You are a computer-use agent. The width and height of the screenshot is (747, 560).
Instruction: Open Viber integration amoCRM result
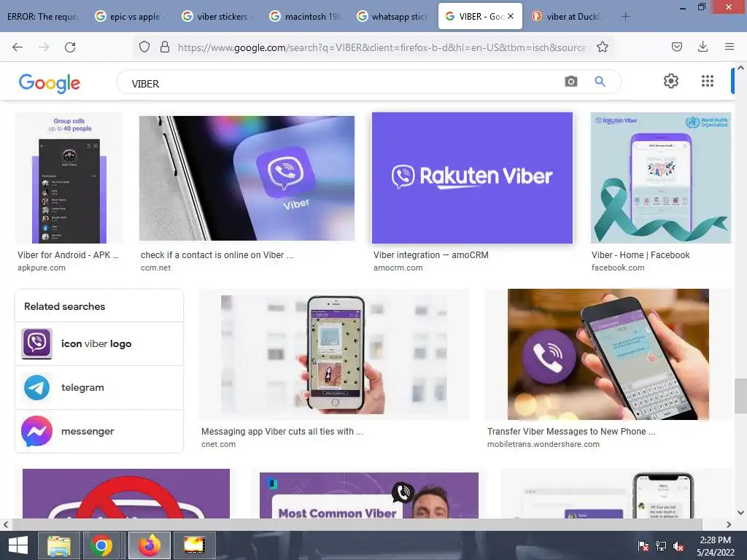pyautogui.click(x=431, y=255)
